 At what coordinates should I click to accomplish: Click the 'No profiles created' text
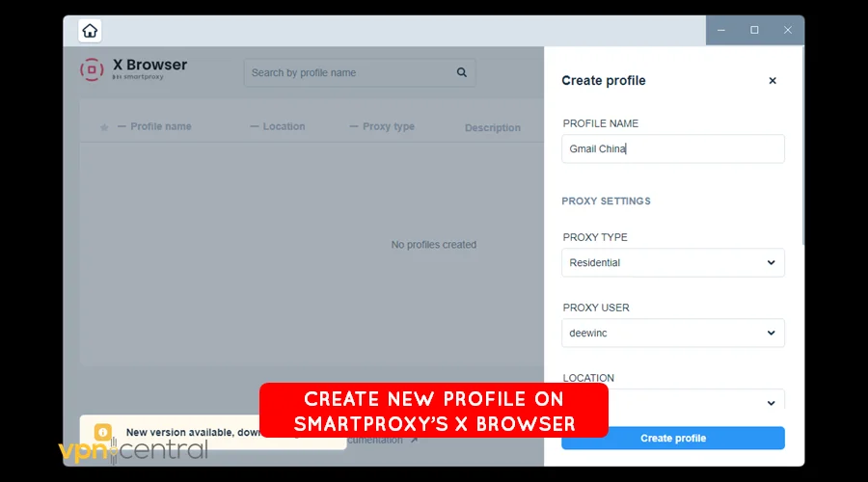[433, 245]
